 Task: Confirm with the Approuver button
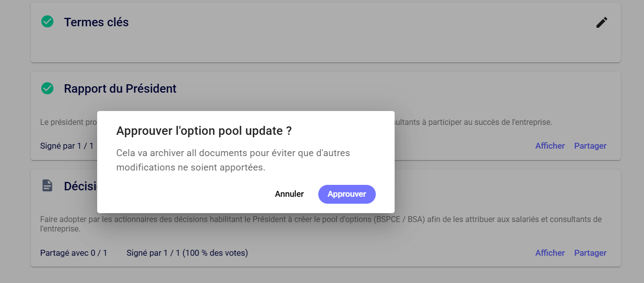coord(347,194)
